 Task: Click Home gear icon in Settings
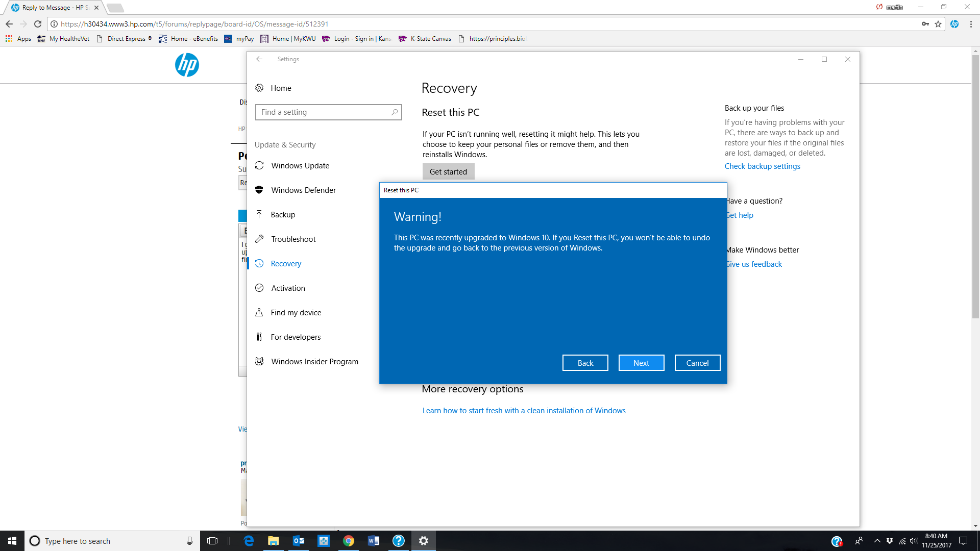[259, 88]
